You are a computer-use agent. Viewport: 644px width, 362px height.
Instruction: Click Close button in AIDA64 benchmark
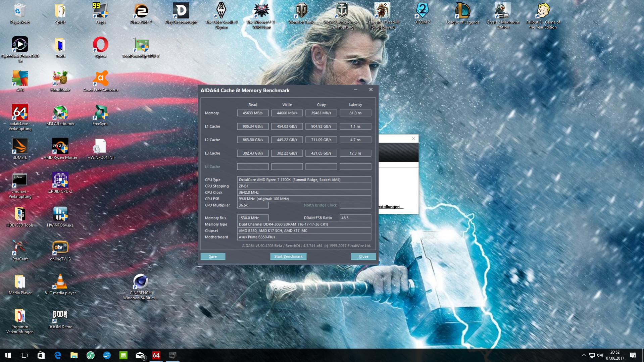coord(363,256)
